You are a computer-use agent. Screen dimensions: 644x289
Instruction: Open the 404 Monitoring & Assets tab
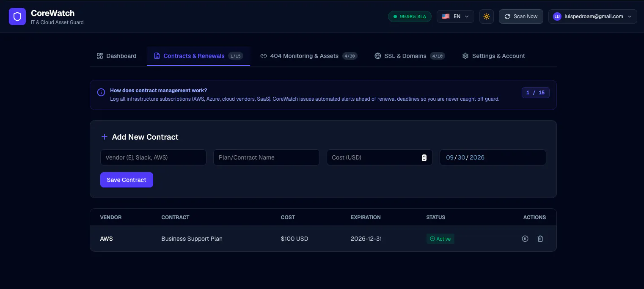pyautogui.click(x=308, y=56)
